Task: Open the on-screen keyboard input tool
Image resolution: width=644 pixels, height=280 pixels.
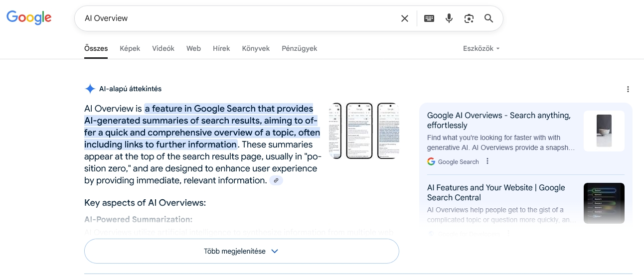Action: [x=429, y=18]
